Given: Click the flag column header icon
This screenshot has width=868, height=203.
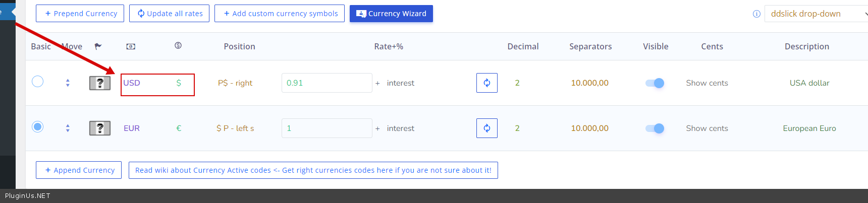Looking at the screenshot, I should pyautogui.click(x=98, y=46).
